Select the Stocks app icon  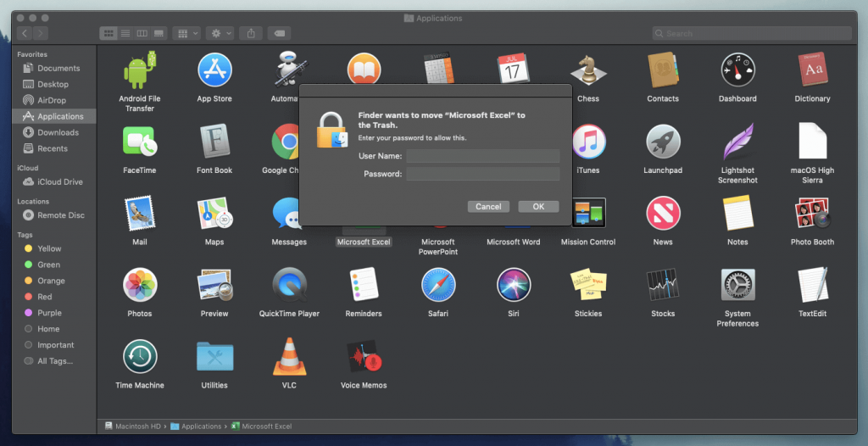click(663, 285)
